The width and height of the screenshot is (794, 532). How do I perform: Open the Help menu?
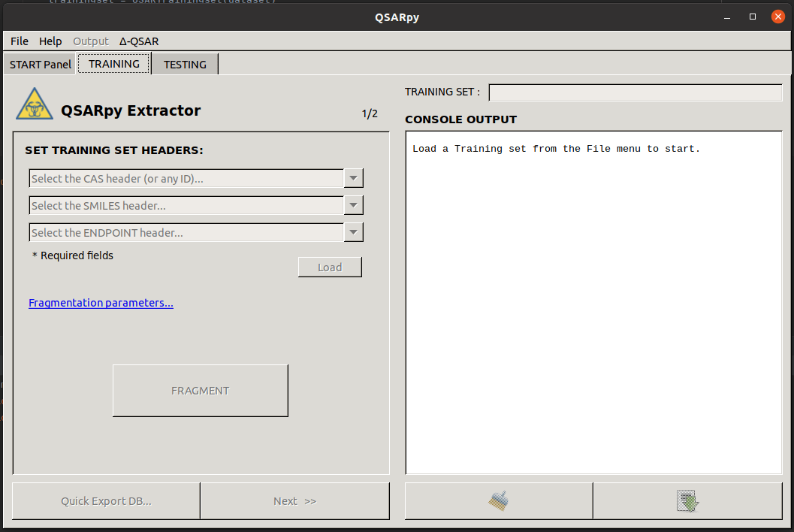pyautogui.click(x=50, y=41)
